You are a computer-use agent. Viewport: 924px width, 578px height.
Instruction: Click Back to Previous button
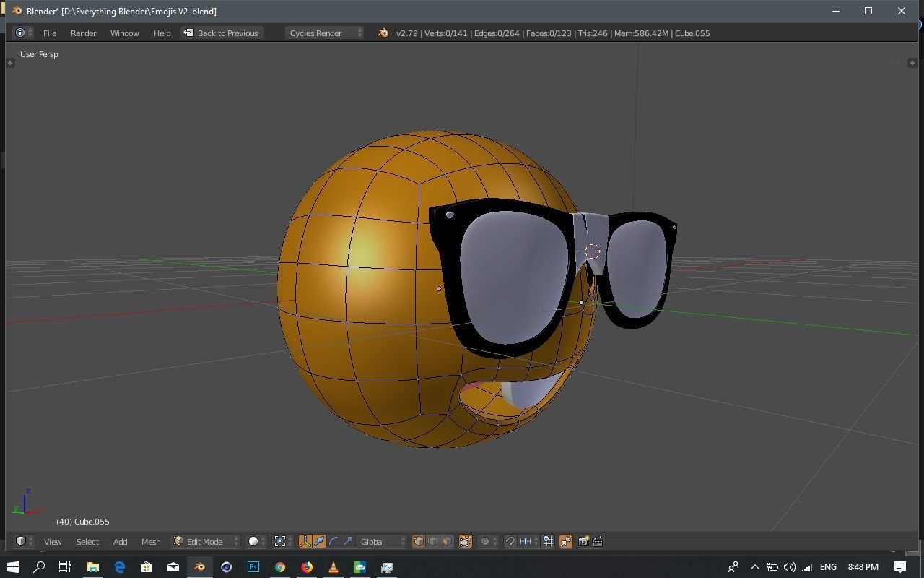click(221, 33)
